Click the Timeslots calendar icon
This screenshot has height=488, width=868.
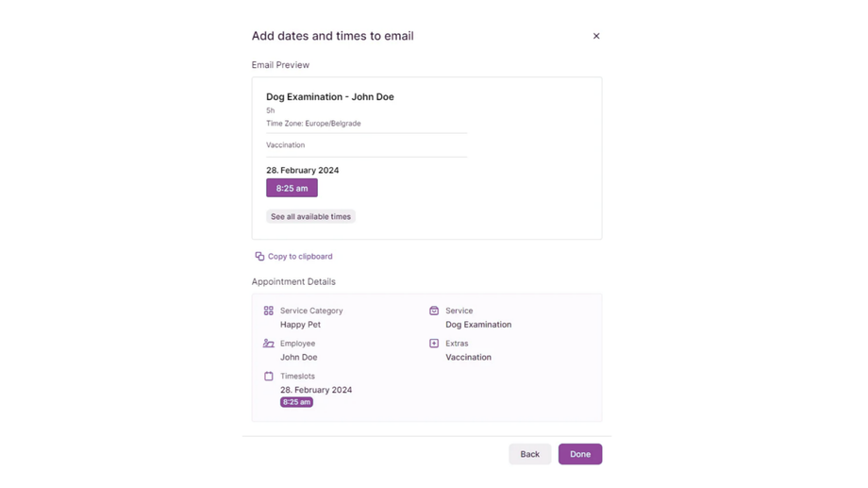269,376
